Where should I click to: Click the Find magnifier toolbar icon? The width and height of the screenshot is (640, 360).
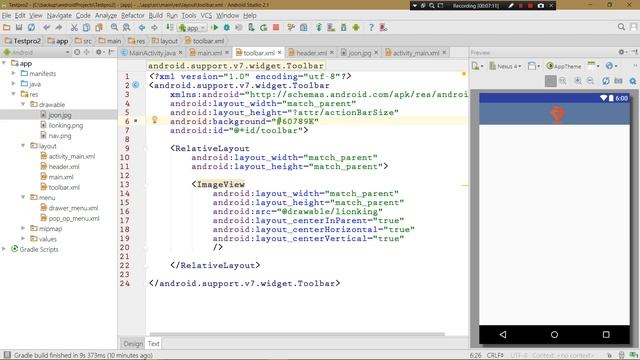coord(114,28)
